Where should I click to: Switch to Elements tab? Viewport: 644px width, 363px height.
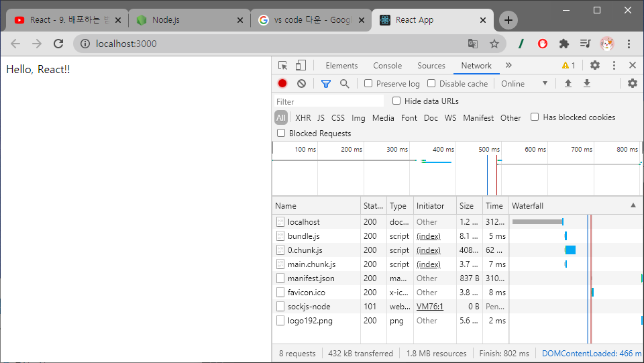click(x=341, y=66)
